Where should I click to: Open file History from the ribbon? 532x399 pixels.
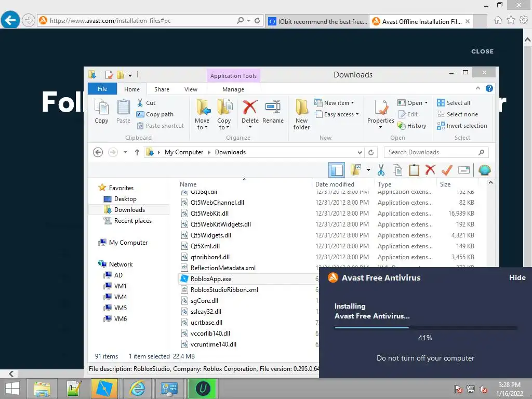click(412, 126)
